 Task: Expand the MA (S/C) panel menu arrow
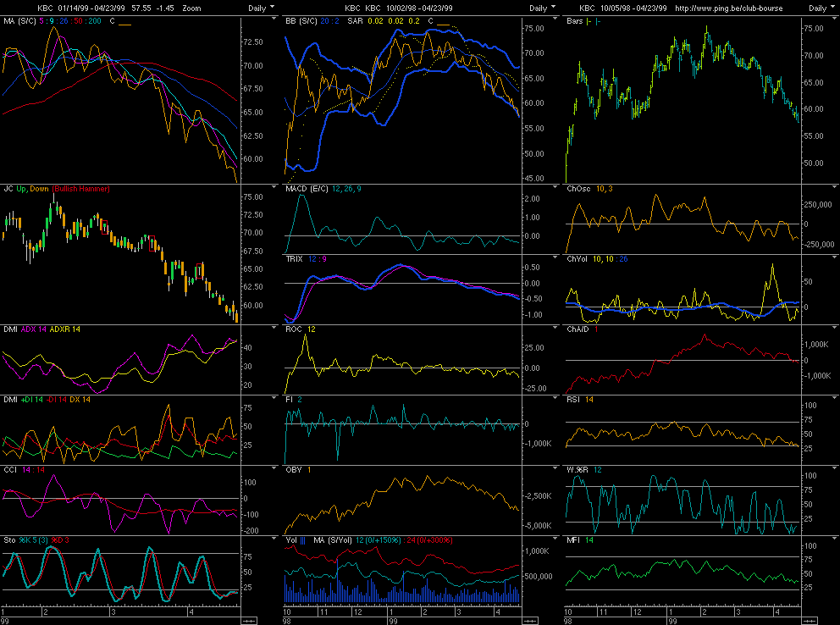pyautogui.click(x=274, y=19)
